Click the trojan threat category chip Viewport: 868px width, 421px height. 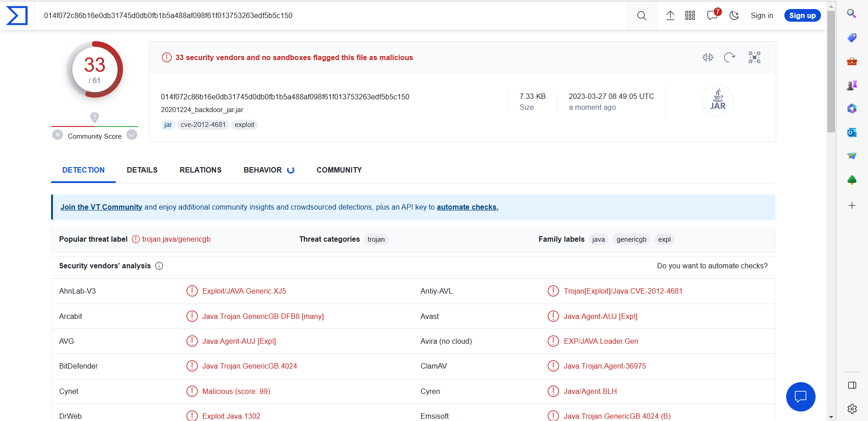pyautogui.click(x=376, y=239)
